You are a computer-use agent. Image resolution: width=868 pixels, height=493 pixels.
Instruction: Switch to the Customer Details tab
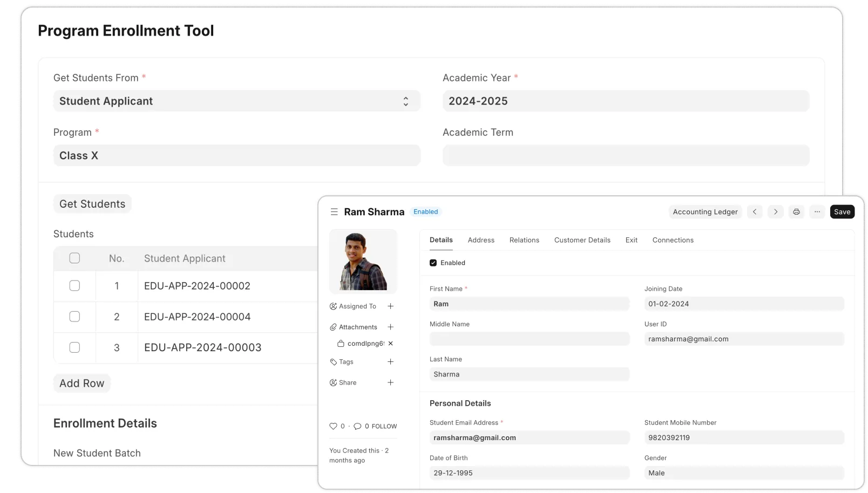click(582, 240)
